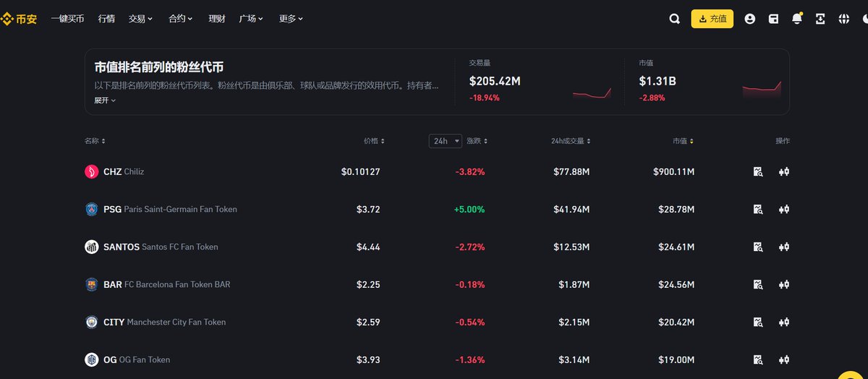Expand the 合约 menu dropdown
This screenshot has width=868, height=379.
pyautogui.click(x=180, y=19)
